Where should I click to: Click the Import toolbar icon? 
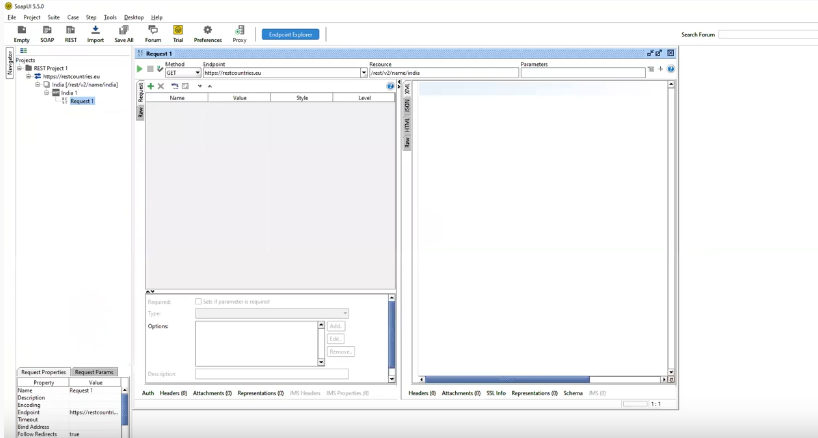tap(95, 33)
